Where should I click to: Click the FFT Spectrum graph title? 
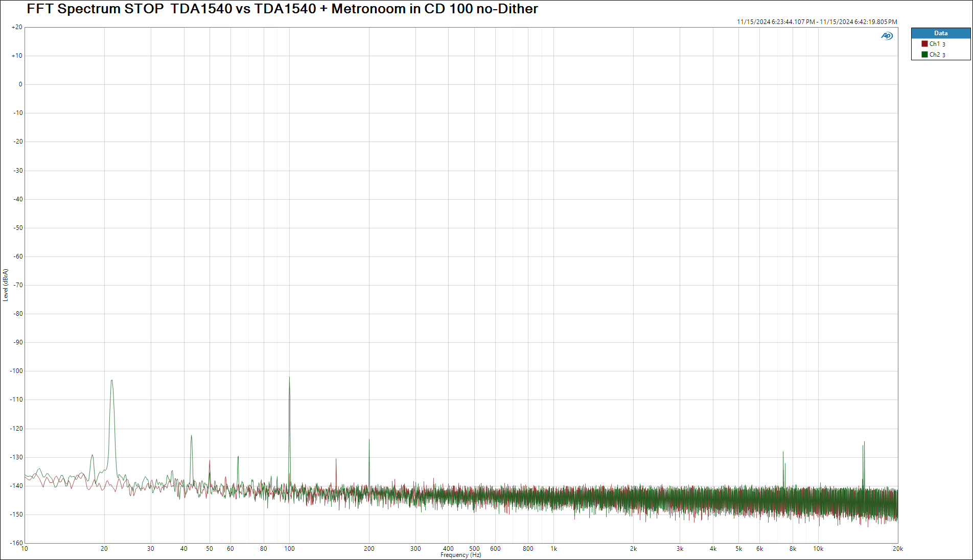tap(282, 9)
